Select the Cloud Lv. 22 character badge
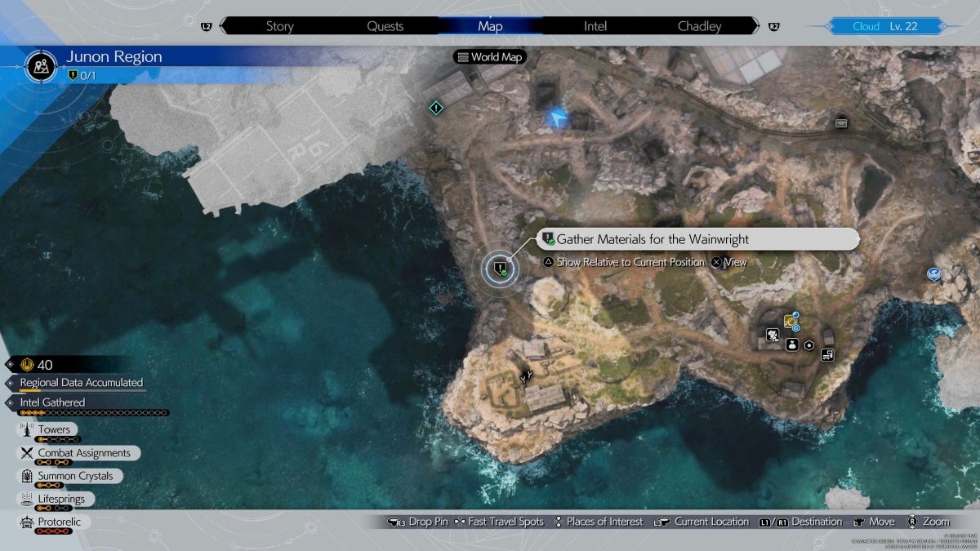 (x=885, y=26)
